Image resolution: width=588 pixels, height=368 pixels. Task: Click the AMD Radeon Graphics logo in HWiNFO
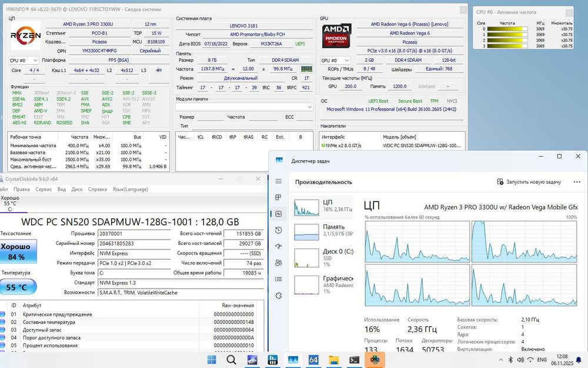coord(336,36)
